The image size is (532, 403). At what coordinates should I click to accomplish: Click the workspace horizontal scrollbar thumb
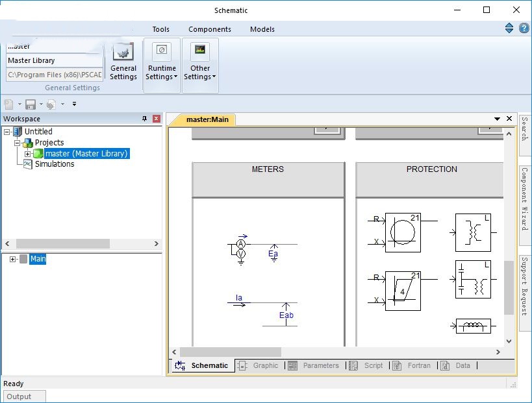click(63, 243)
